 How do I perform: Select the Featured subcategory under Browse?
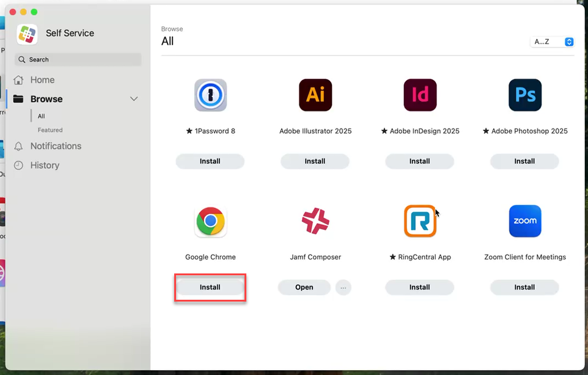(x=50, y=130)
